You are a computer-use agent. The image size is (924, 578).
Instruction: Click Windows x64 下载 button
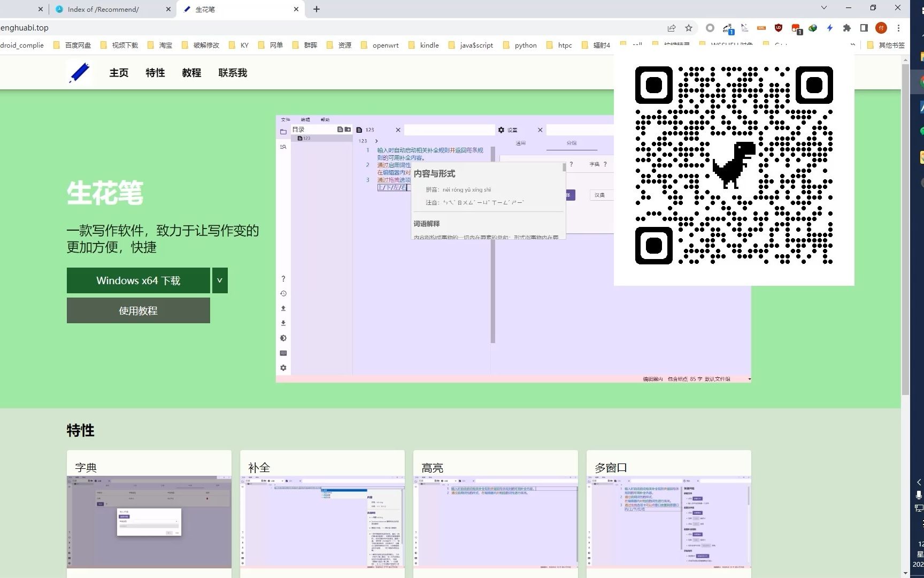click(138, 280)
